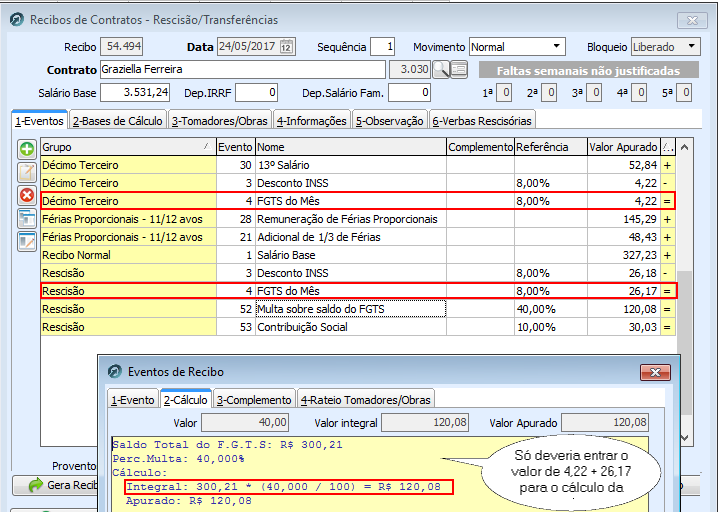
Task: Click the events table vertical scrollbar thumb
Action: pyautogui.click(x=685, y=343)
